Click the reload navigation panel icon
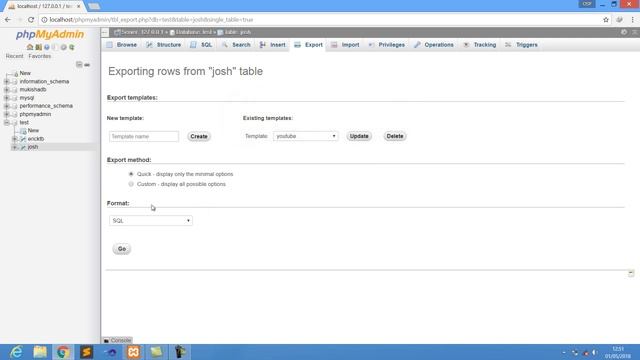The height and width of the screenshot is (360, 640). click(72, 47)
